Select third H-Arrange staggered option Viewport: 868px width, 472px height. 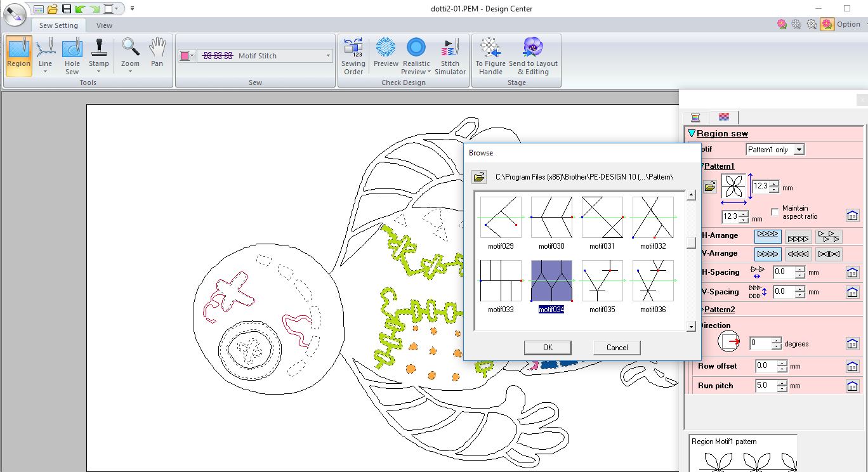pyautogui.click(x=829, y=237)
